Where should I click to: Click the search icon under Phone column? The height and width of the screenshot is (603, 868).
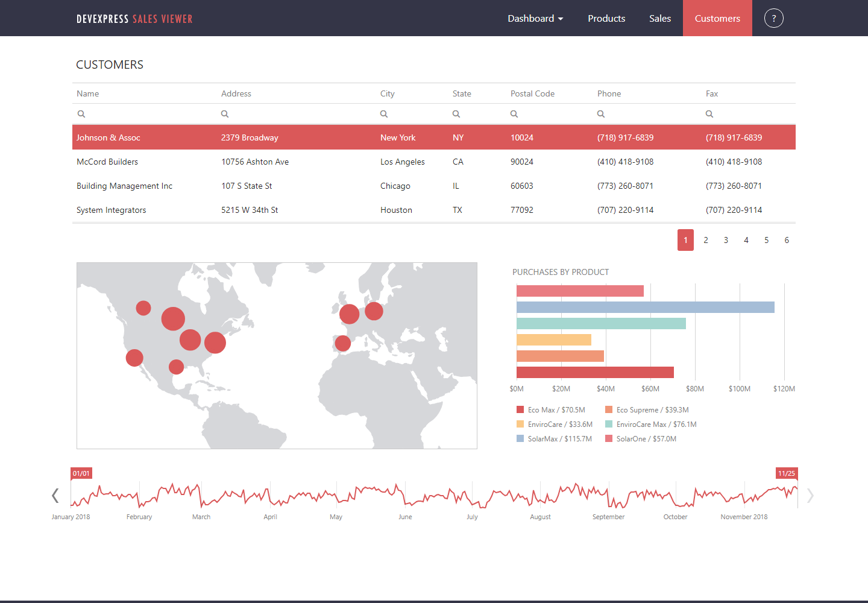click(x=601, y=114)
